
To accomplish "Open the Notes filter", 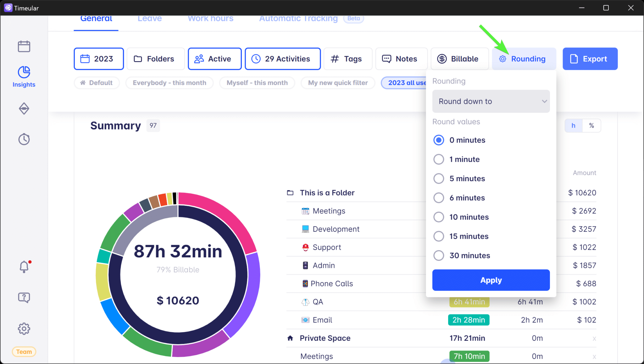I will click(401, 59).
